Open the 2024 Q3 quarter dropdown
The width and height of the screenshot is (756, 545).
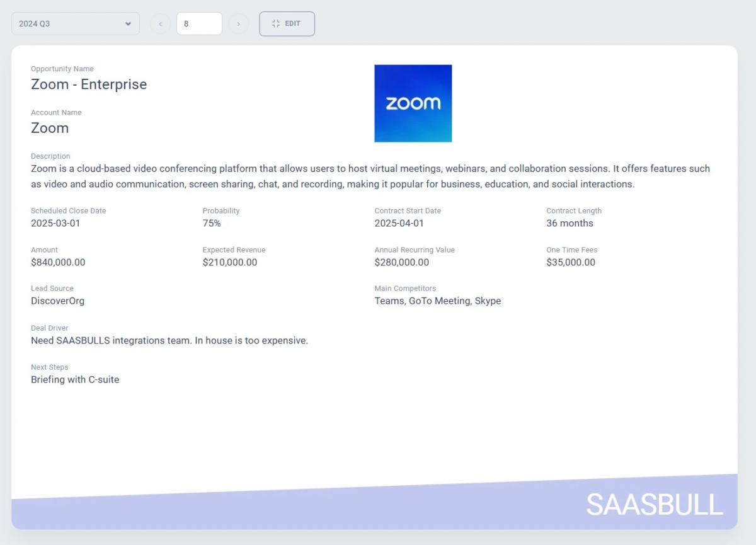(69, 24)
